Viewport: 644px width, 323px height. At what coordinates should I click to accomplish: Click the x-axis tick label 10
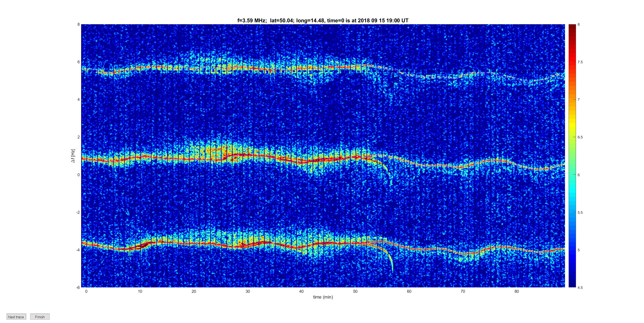coord(140,291)
